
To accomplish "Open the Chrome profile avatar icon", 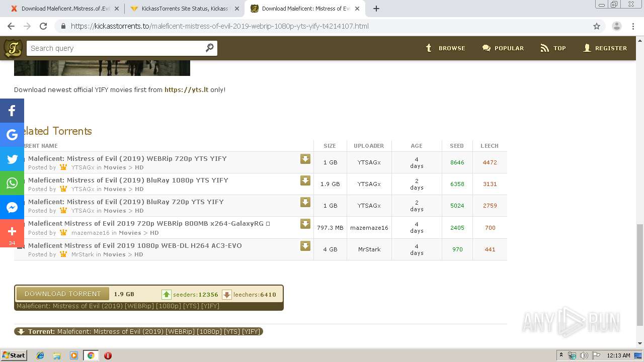I will [616, 26].
